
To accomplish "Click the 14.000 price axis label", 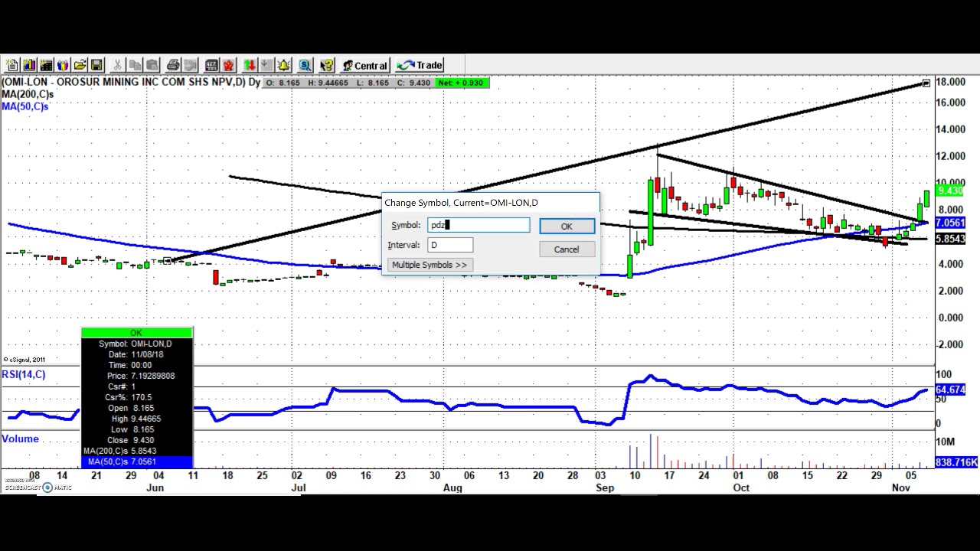I will point(949,129).
